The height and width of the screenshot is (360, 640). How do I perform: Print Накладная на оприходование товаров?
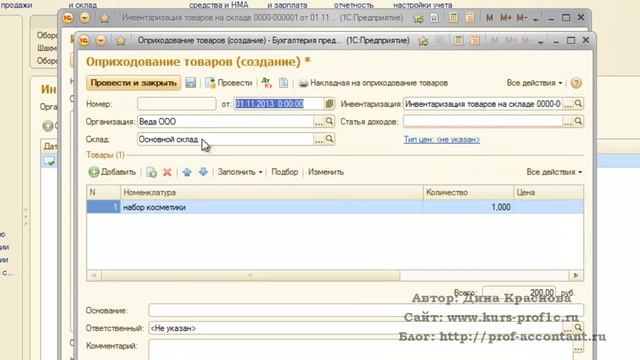coord(373,83)
